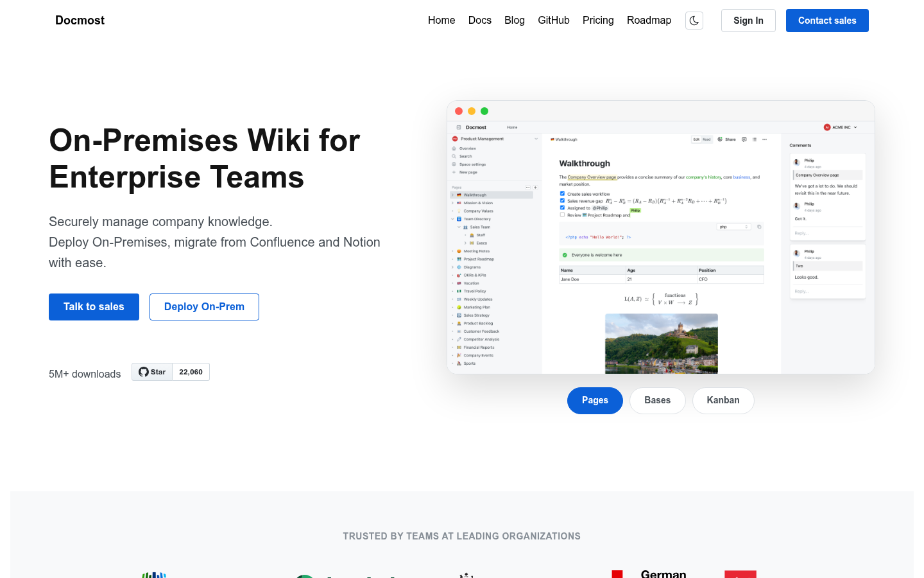This screenshot has height=578, width=924.
Task: Open the 22,060 stargazers count link
Action: [191, 372]
